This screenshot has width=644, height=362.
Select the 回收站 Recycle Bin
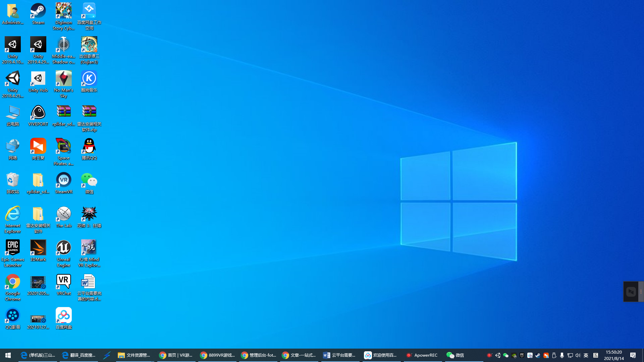pos(13,183)
